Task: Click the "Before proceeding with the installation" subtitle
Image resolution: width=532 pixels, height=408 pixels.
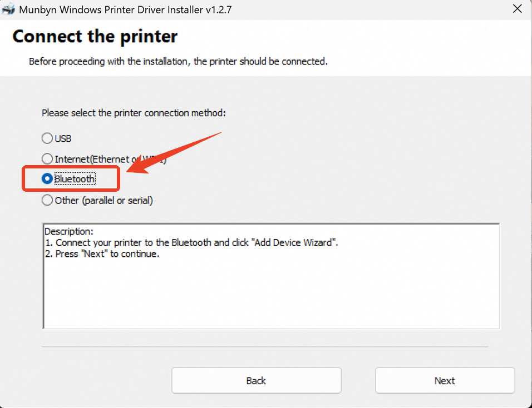Action: (x=178, y=61)
